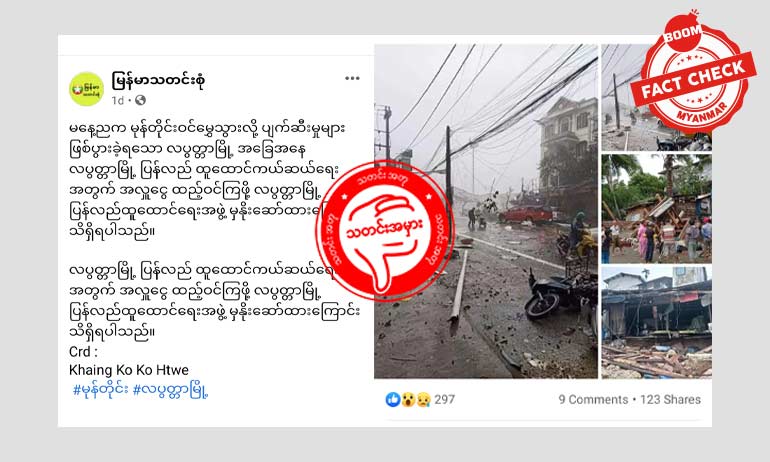Open the 297 reactions count
Screen dimensions: 770x462
[444, 400]
